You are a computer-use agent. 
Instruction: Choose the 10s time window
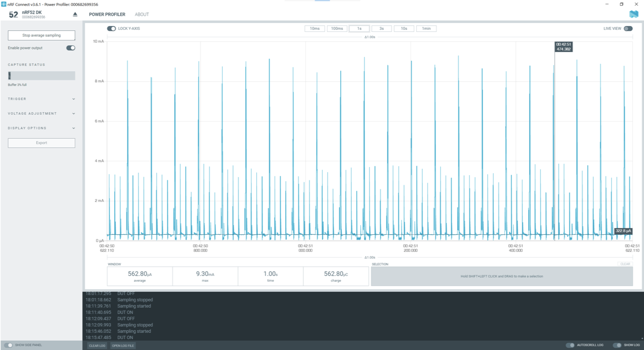404,28
